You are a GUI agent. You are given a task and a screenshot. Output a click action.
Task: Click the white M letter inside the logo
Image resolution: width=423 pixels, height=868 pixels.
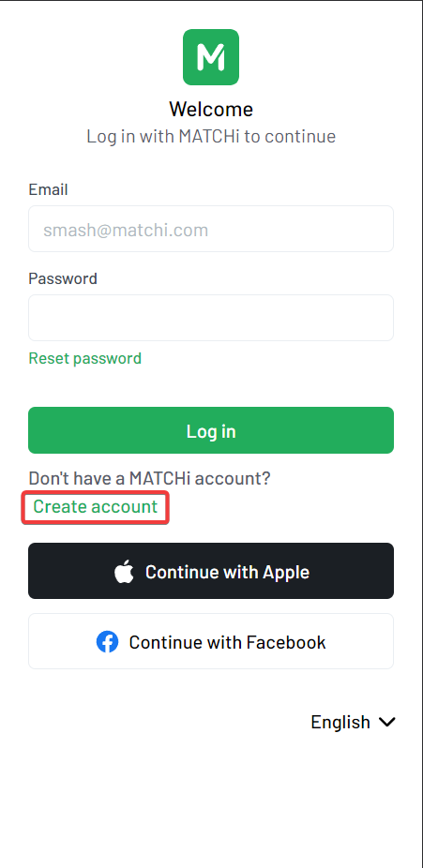(x=211, y=57)
